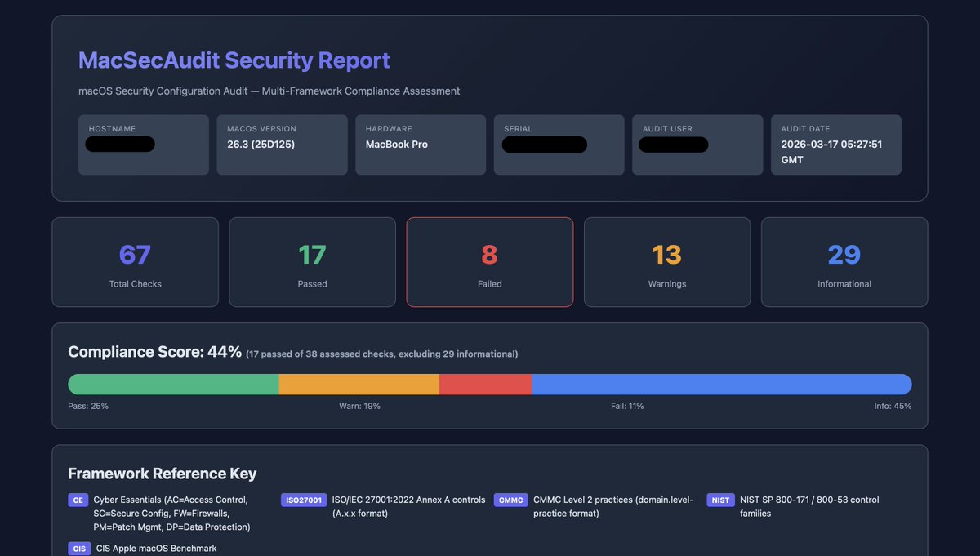Viewport: 980px width, 556px height.
Task: Click the Compliance Score: 44% heading
Action: (155, 351)
